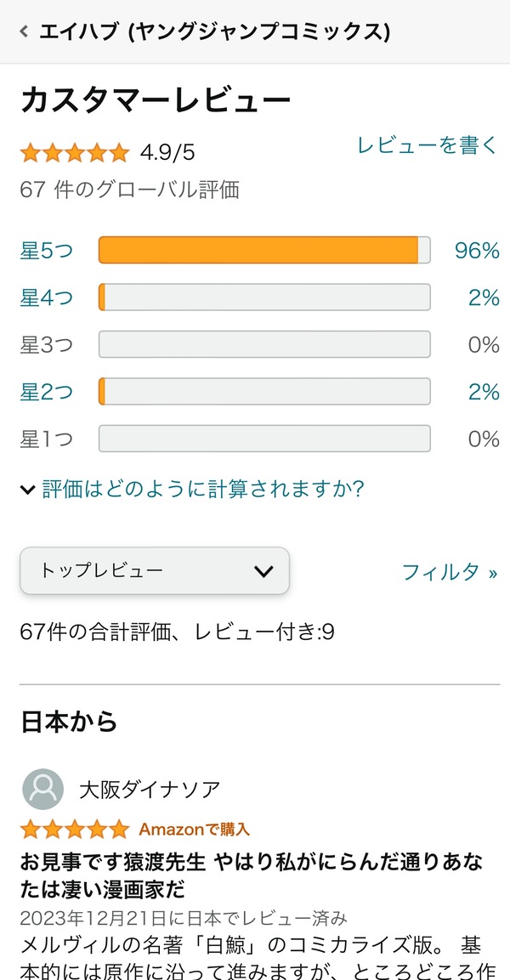510x980 pixels.
Task: Select the 星2つ rating filter
Action: [x=46, y=392]
